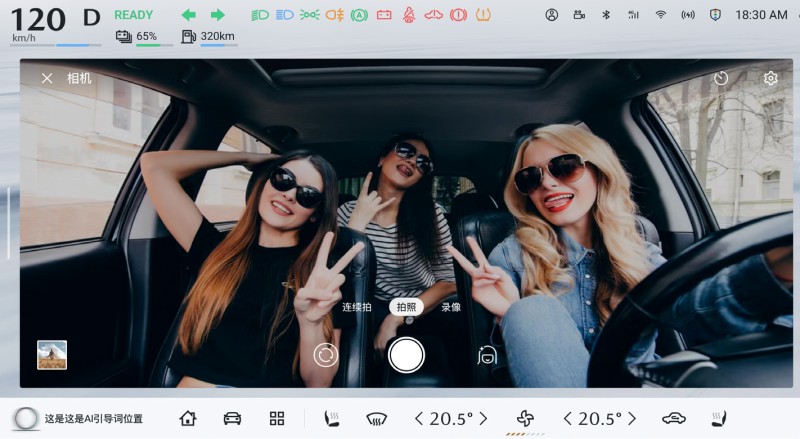
Task: Click the fuel pump icon beside 320km
Action: [x=188, y=36]
